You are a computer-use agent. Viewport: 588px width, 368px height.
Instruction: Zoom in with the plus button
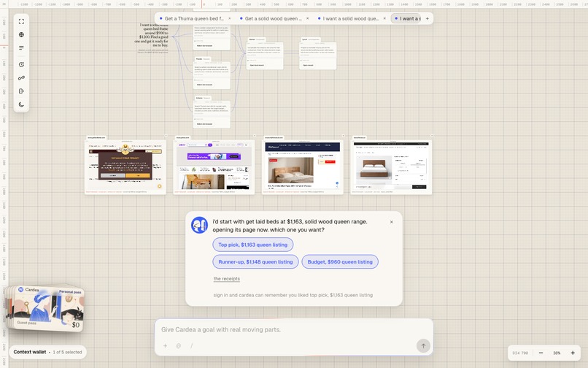pos(573,353)
